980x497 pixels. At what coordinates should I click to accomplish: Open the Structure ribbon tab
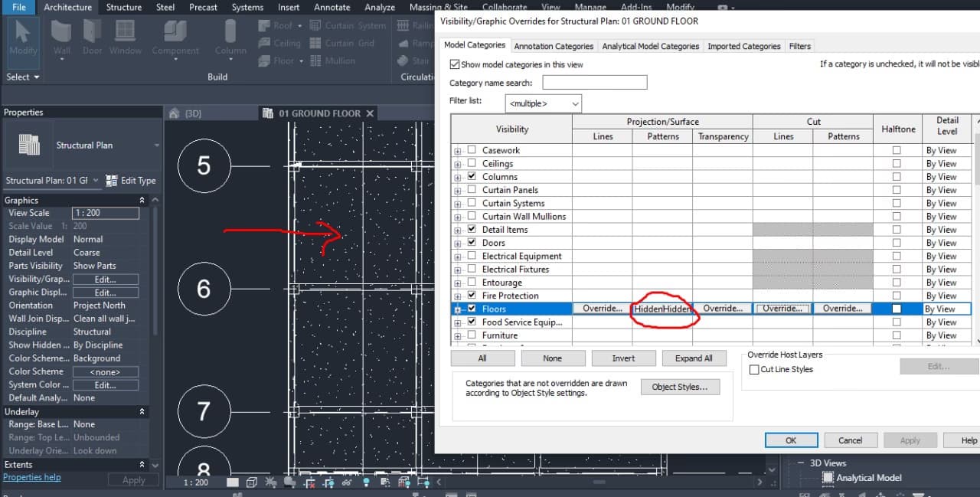123,7
